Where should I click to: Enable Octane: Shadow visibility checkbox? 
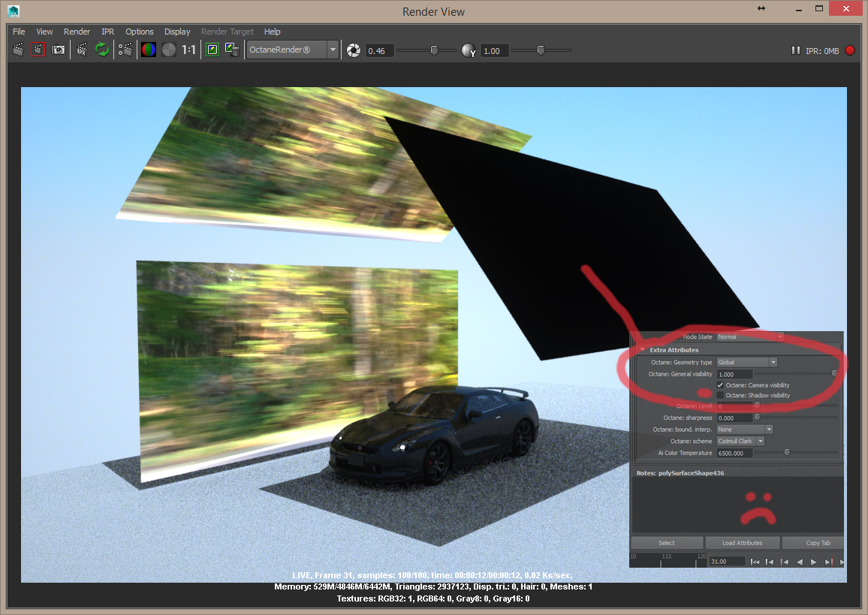[x=720, y=395]
